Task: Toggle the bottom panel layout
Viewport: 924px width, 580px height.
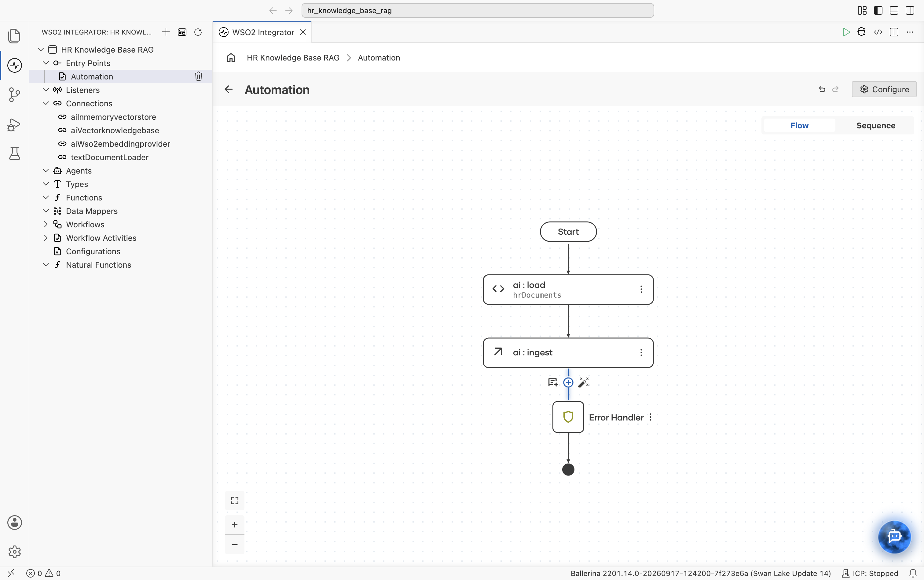Action: [x=894, y=10]
